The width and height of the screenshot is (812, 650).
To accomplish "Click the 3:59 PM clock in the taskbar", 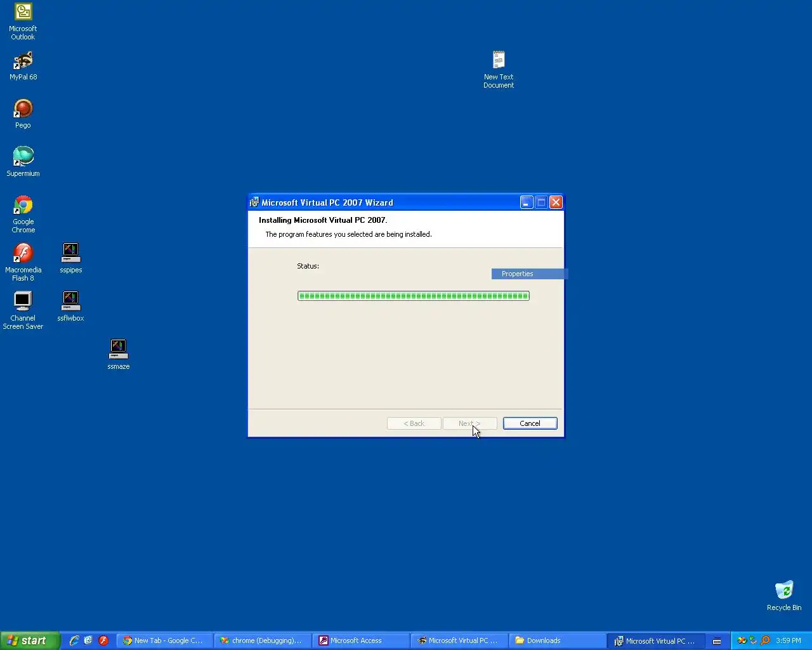I will click(x=788, y=640).
